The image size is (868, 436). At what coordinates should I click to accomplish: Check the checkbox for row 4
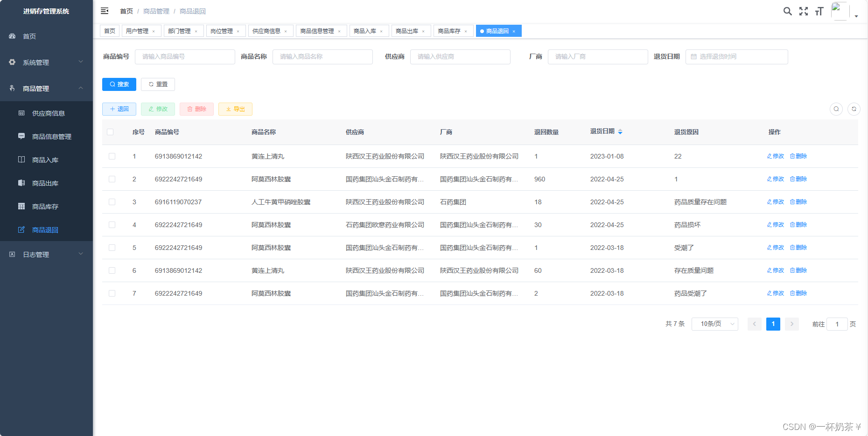point(112,225)
